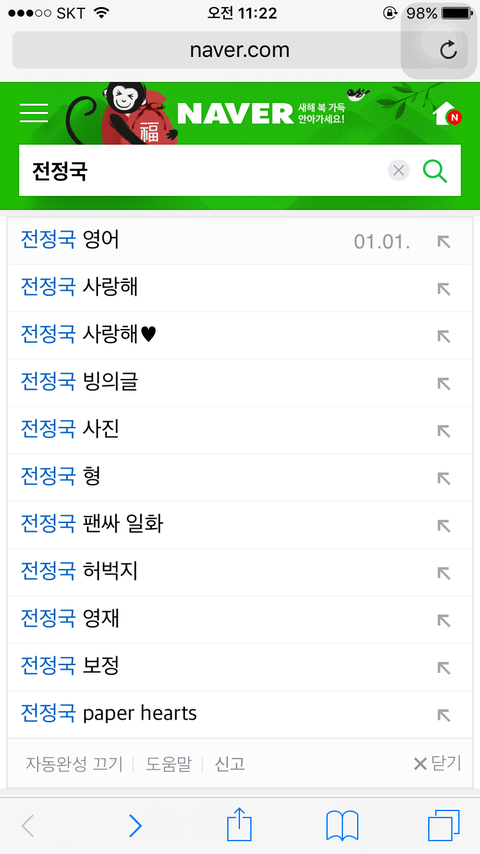Clear the search field with the X icon
Viewport: 480px width, 854px height.
pos(398,170)
